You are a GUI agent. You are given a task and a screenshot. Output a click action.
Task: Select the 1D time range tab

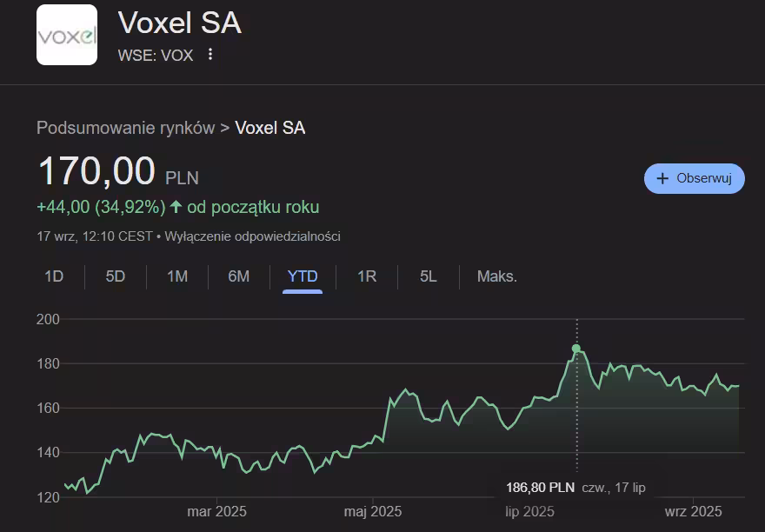coord(54,276)
